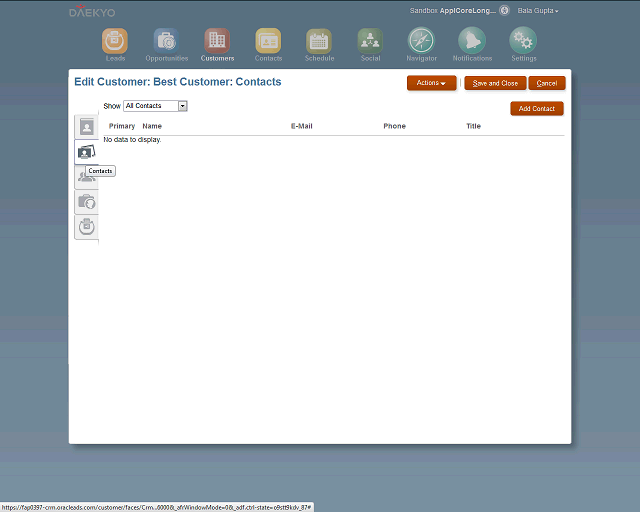Image resolution: width=640 pixels, height=512 pixels.
Task: Open the Settings gears icon
Action: click(523, 40)
